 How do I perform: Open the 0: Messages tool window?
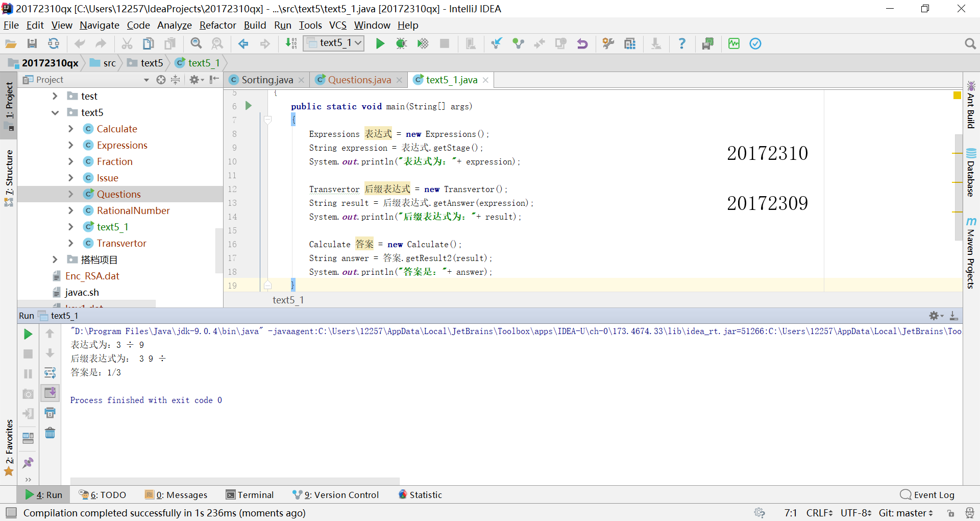(x=176, y=494)
